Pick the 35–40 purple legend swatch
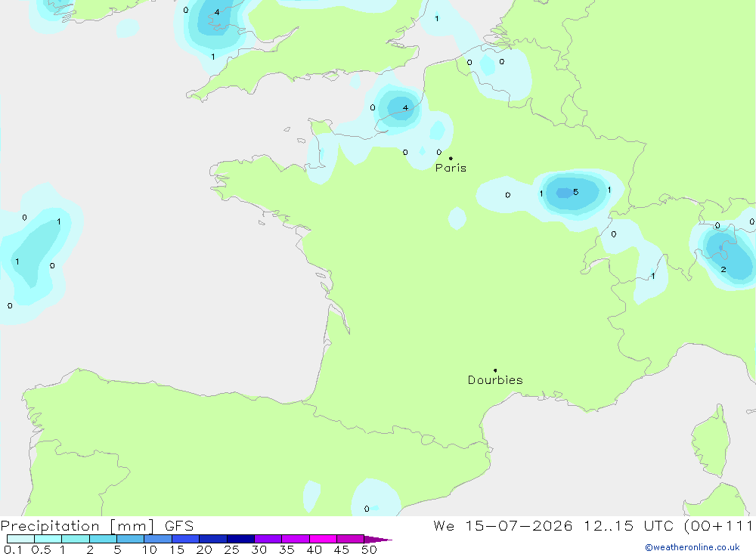 click(x=296, y=539)
